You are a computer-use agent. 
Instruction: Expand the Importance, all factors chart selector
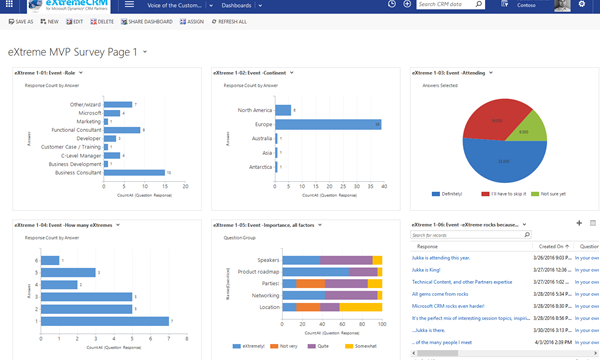click(x=320, y=225)
